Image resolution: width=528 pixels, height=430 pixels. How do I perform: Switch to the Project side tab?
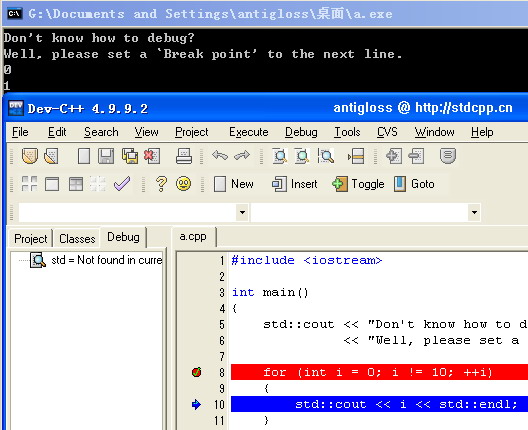[31, 239]
